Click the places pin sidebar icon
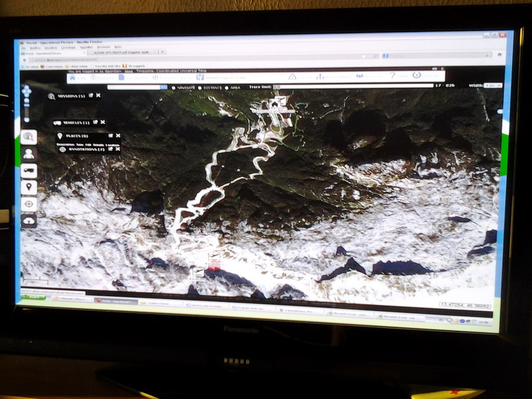Viewport: 532px width, 399px height. (29, 187)
